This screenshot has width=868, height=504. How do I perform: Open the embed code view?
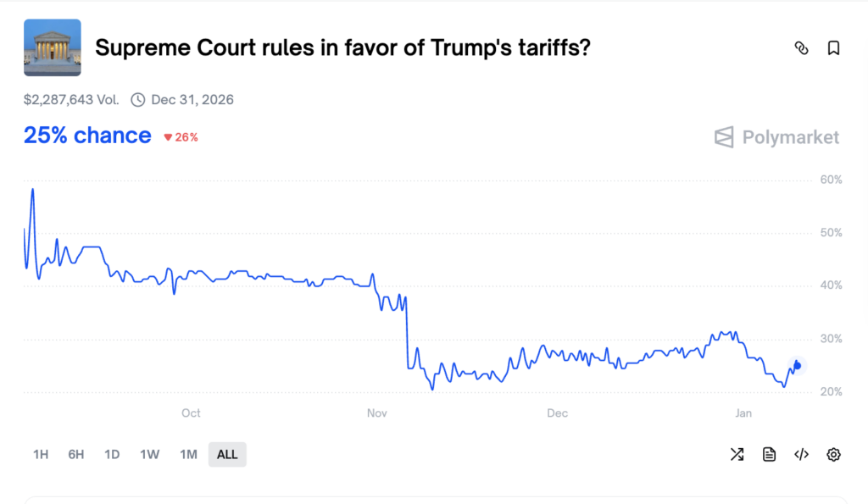[x=801, y=454]
